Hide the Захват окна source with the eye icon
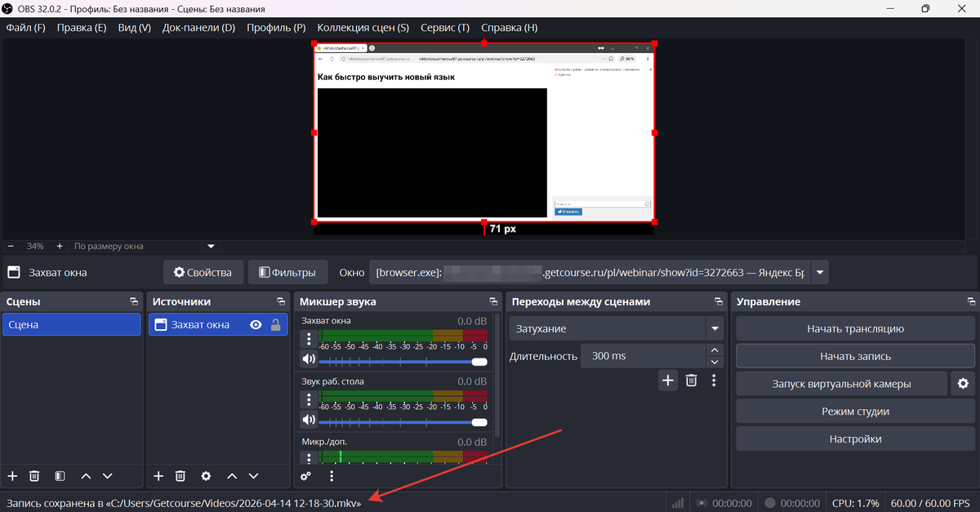Viewport: 980px width, 512px height. click(256, 325)
